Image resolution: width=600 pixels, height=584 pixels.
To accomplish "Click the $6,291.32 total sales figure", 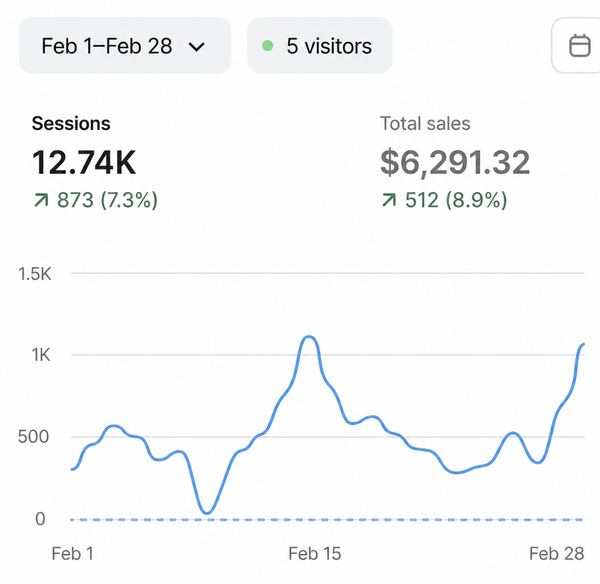I will coord(455,162).
